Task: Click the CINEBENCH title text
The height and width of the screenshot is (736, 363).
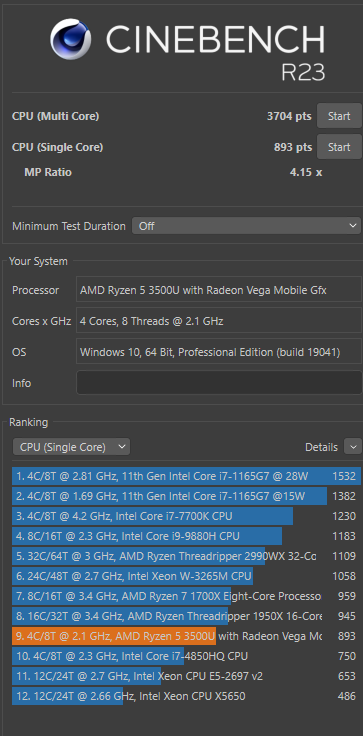Action: [215, 39]
